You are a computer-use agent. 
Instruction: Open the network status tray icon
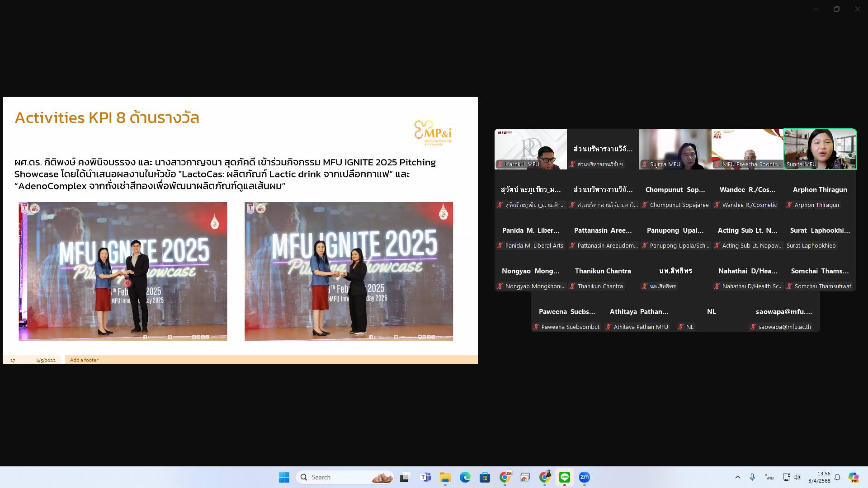coord(786,477)
